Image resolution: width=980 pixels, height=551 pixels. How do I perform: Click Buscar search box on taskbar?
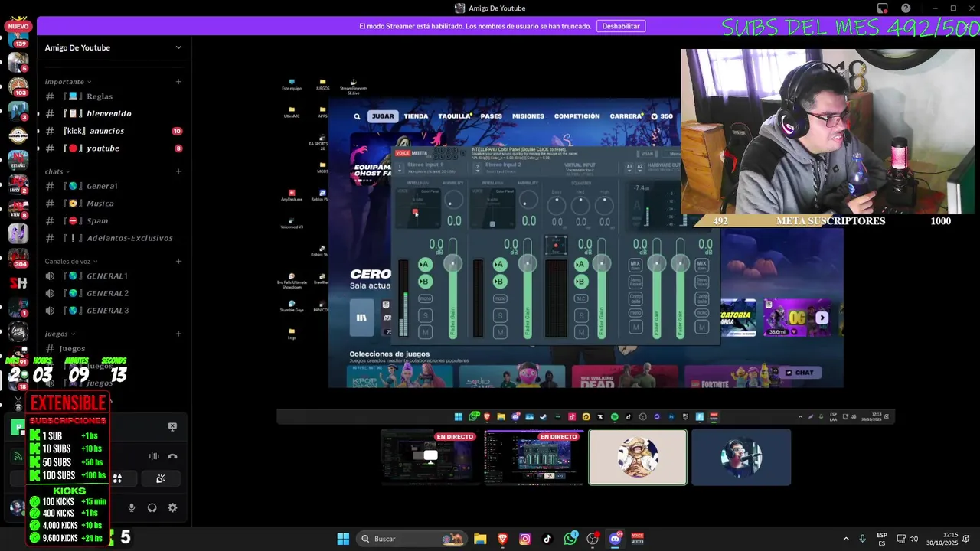[x=413, y=539]
